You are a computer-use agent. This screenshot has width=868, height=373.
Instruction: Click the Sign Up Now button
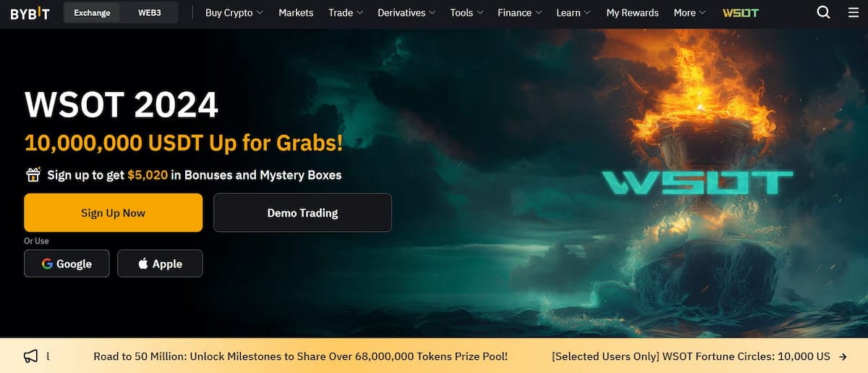[113, 213]
